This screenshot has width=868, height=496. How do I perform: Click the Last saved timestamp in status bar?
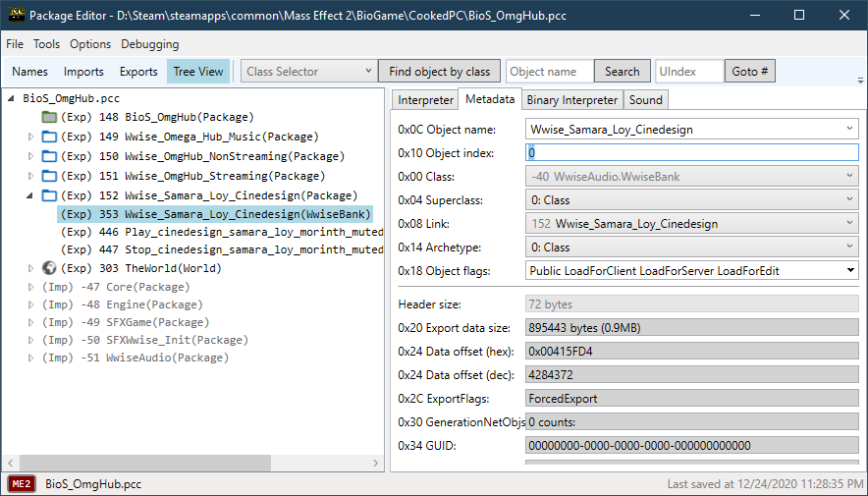pyautogui.click(x=764, y=484)
